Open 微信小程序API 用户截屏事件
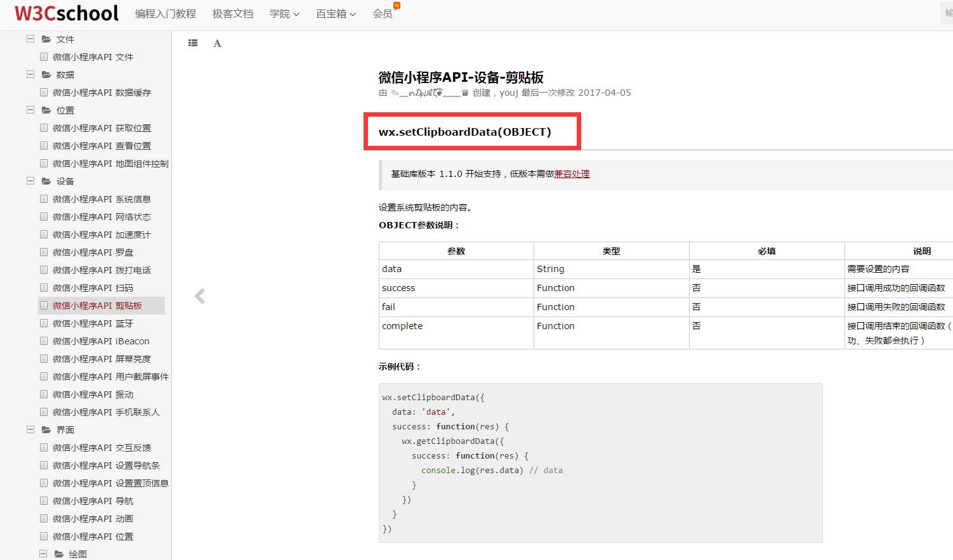Image resolution: width=953 pixels, height=560 pixels. click(x=110, y=377)
